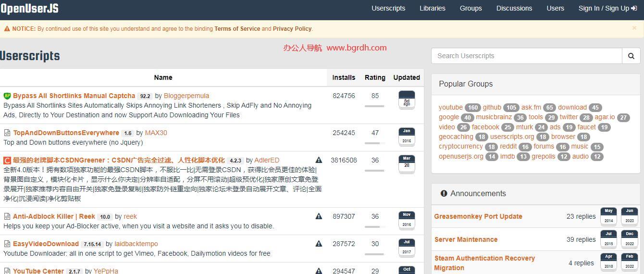Click the CSDNGreener script red icon
Screen dimensions: 644x274
[7, 160]
